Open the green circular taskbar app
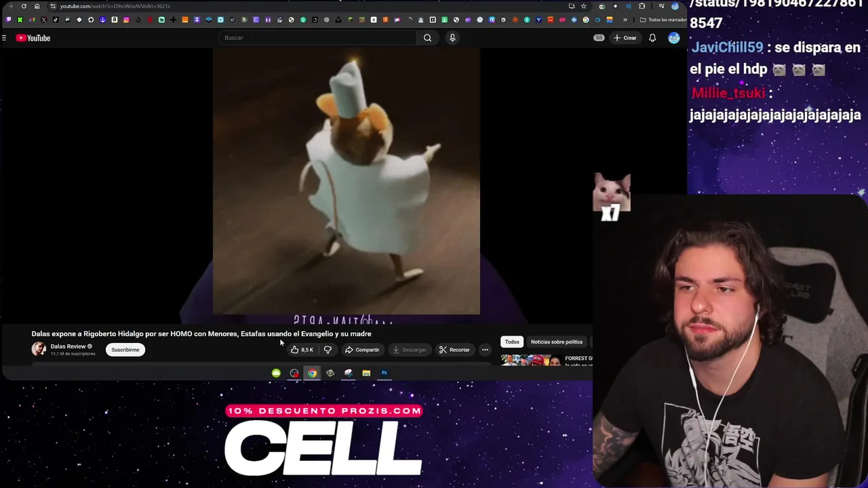Image resolution: width=868 pixels, height=488 pixels. [276, 373]
